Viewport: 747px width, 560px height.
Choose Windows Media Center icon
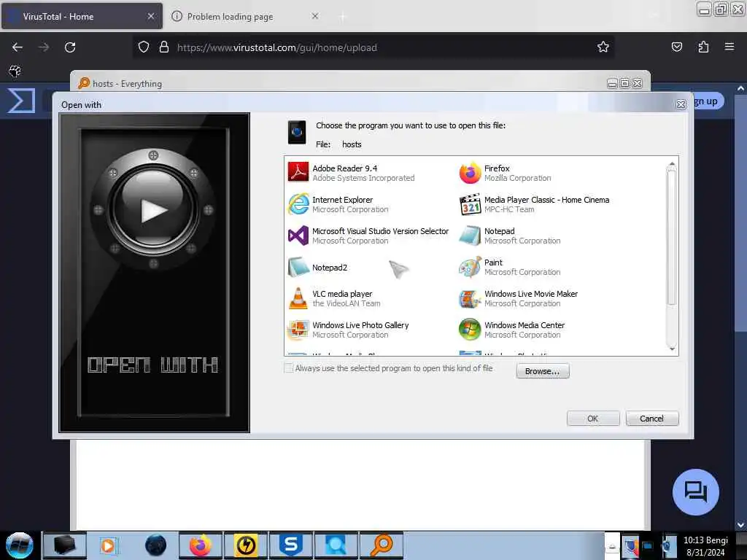pos(470,330)
